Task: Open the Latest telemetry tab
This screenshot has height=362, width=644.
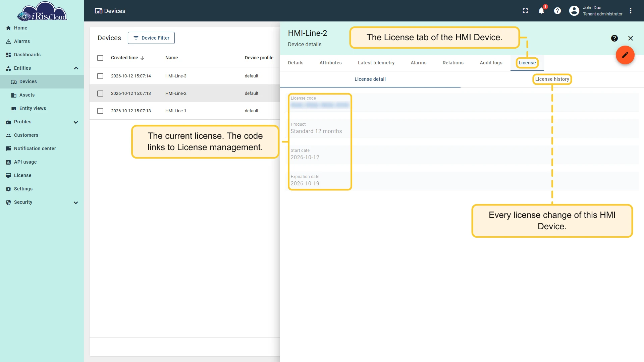Action: coord(376,63)
